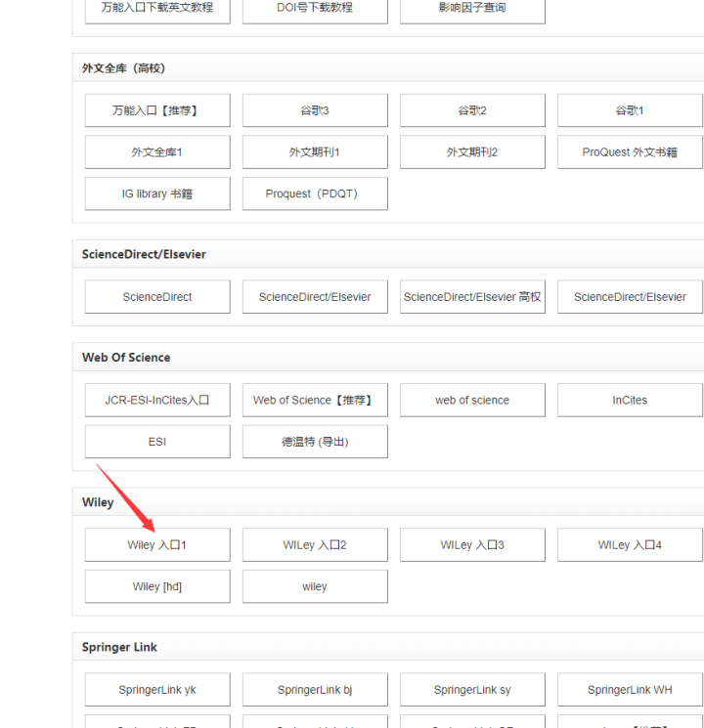Select the 外文期刊2 button
Screen dimensions: 704x728
click(472, 152)
